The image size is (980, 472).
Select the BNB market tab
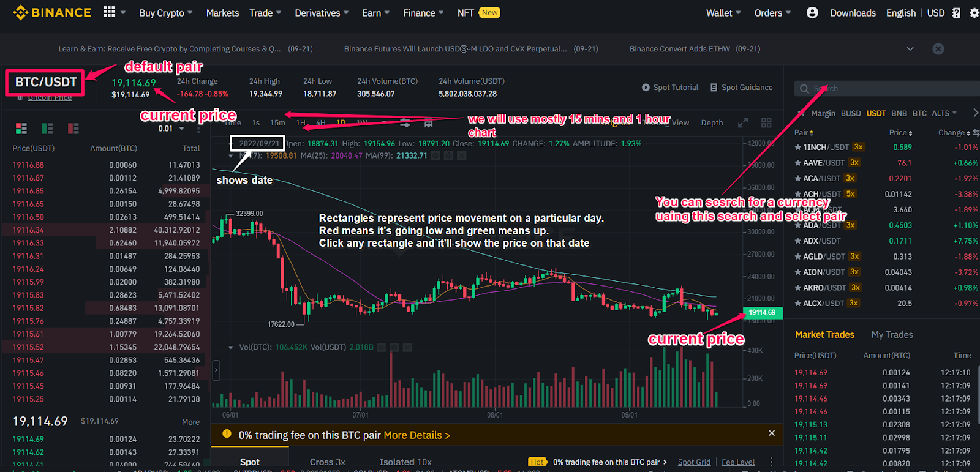[899, 113]
